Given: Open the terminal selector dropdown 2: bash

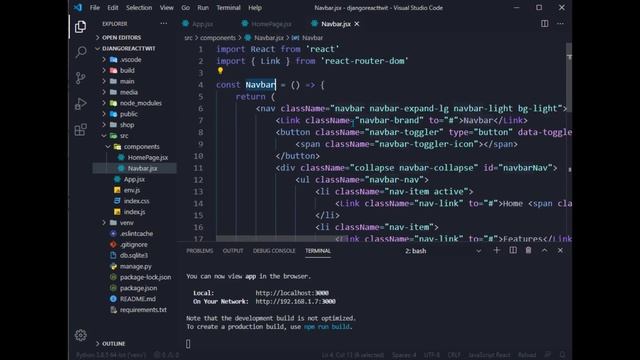Looking at the screenshot, I should point(444,251).
